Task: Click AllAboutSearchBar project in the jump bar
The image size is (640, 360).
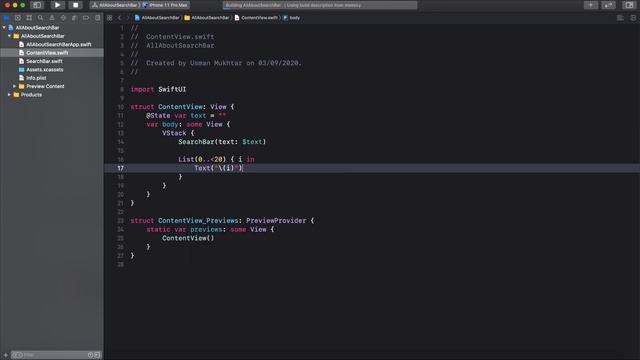Action: [157, 18]
